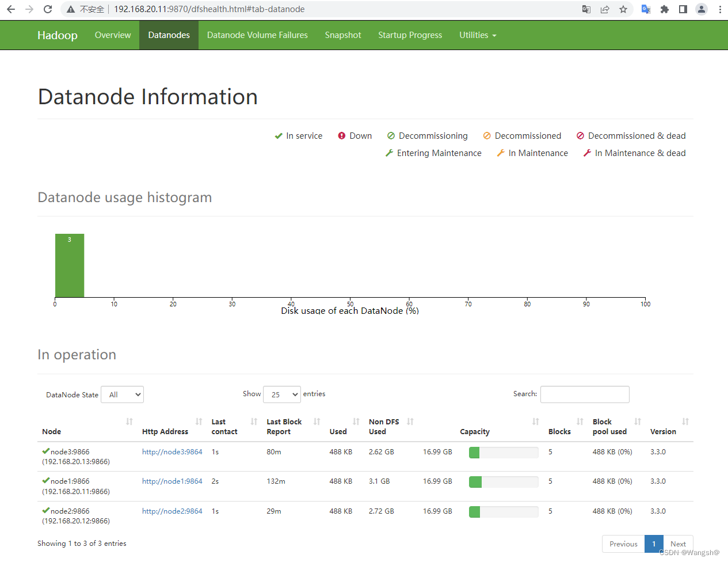This screenshot has width=728, height=562.
Task: Click the Decommissioning green legend icon
Action: pyautogui.click(x=391, y=136)
